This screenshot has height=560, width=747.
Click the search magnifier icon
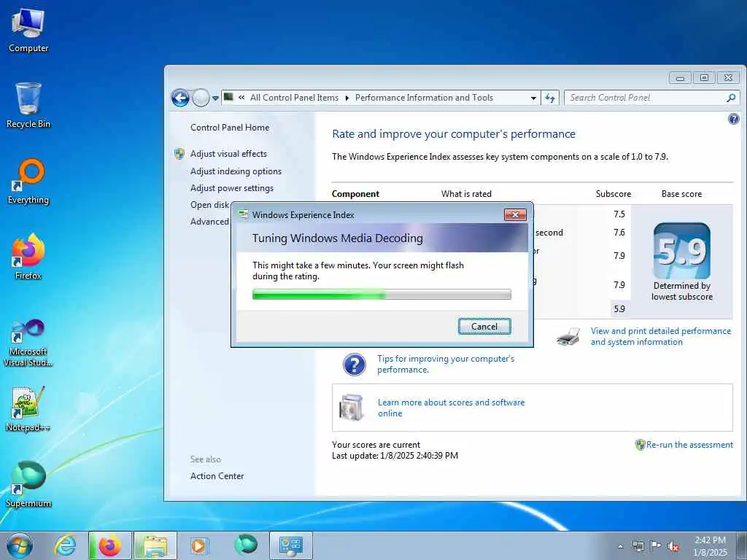(x=731, y=98)
